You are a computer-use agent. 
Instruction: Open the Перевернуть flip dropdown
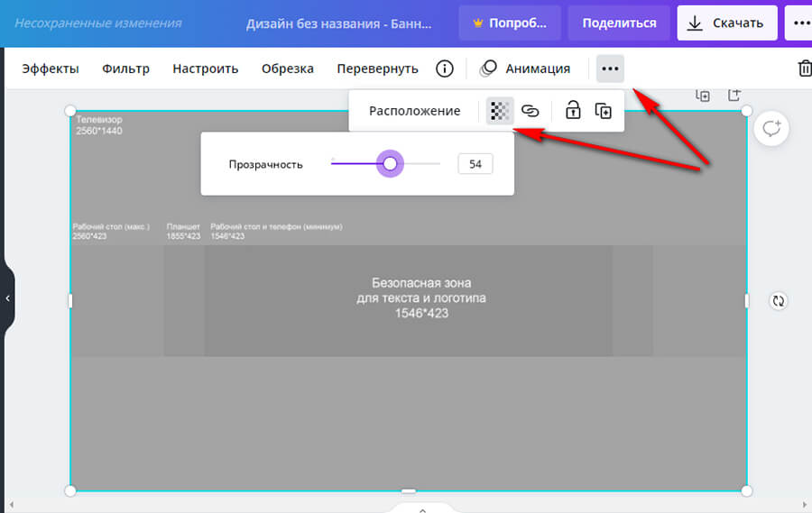[x=377, y=69]
